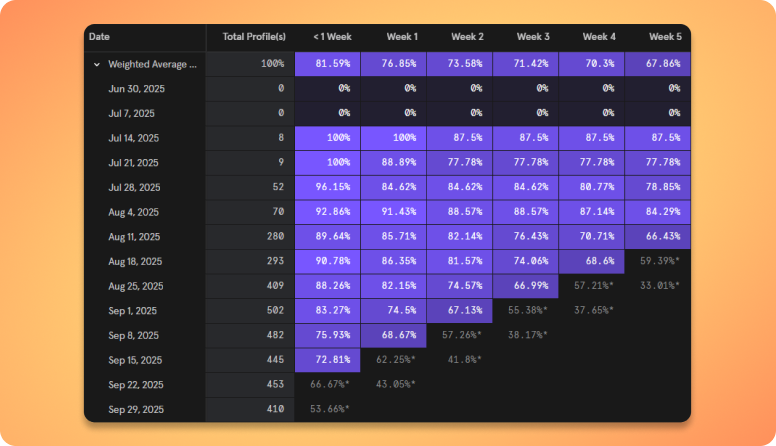
Task: Collapse the Weighted Average row chevron
Action: tap(97, 64)
